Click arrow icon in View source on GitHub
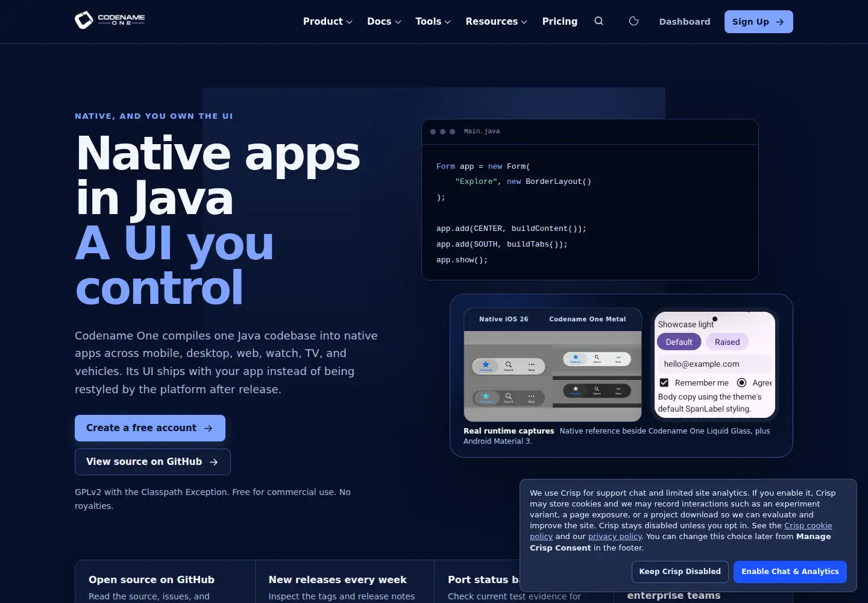Screen dimensions: 868x603 pyautogui.click(x=214, y=462)
